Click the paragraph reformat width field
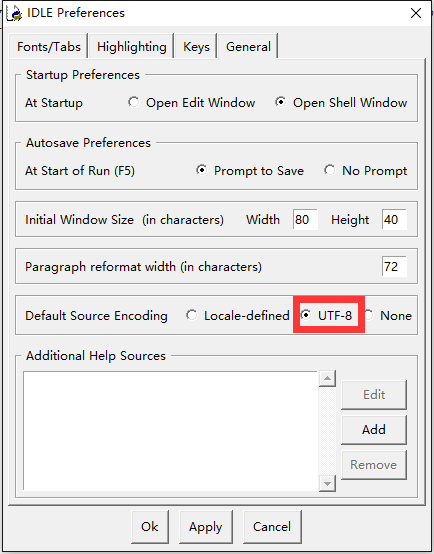Viewport: 434px width, 554px height. pyautogui.click(x=394, y=266)
